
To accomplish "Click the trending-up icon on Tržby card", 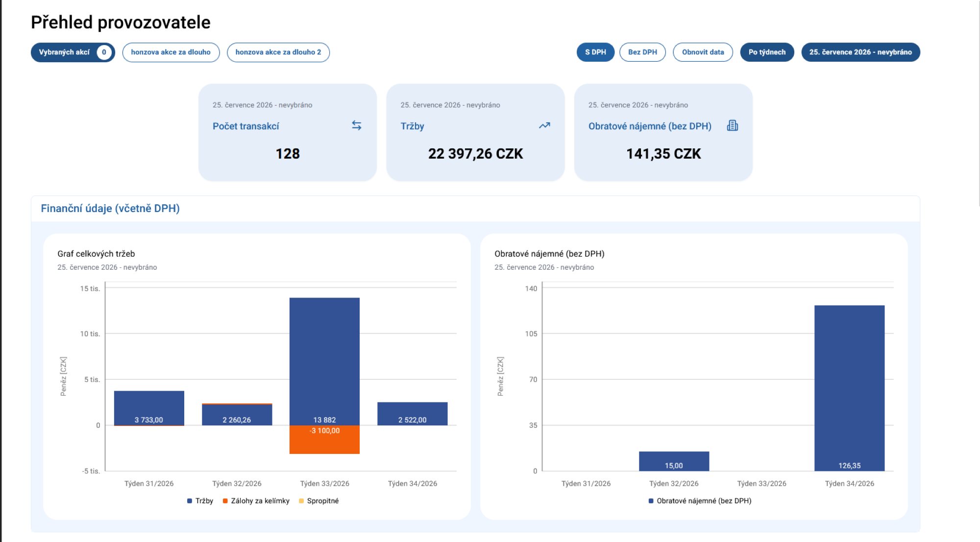I will [x=544, y=126].
